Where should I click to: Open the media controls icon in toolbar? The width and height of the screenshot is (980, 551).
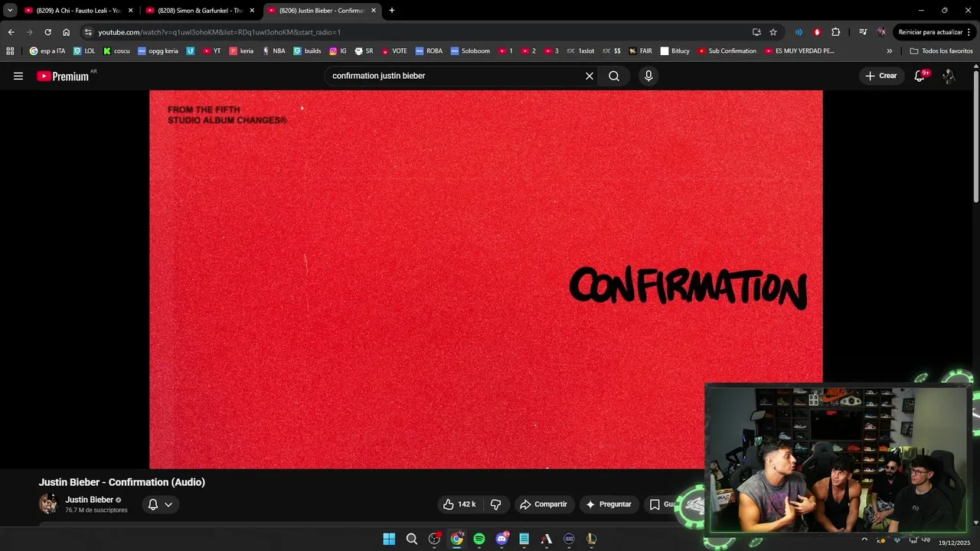click(x=863, y=32)
